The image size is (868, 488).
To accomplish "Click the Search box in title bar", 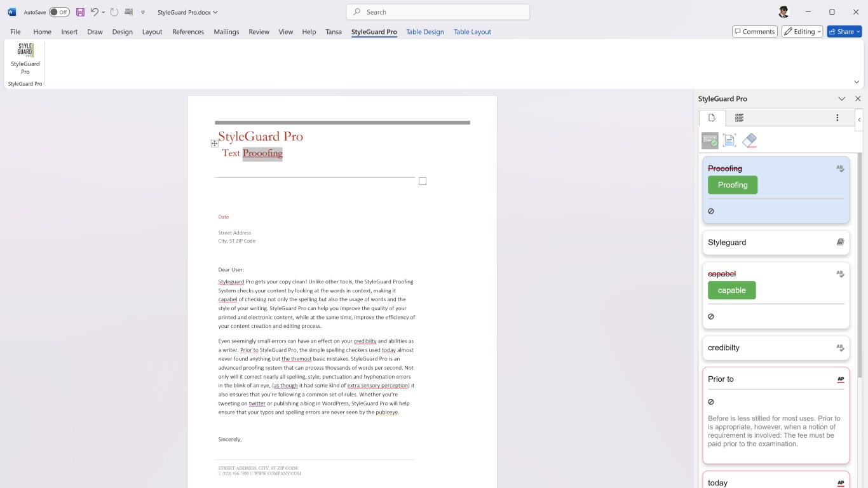I will pyautogui.click(x=438, y=12).
